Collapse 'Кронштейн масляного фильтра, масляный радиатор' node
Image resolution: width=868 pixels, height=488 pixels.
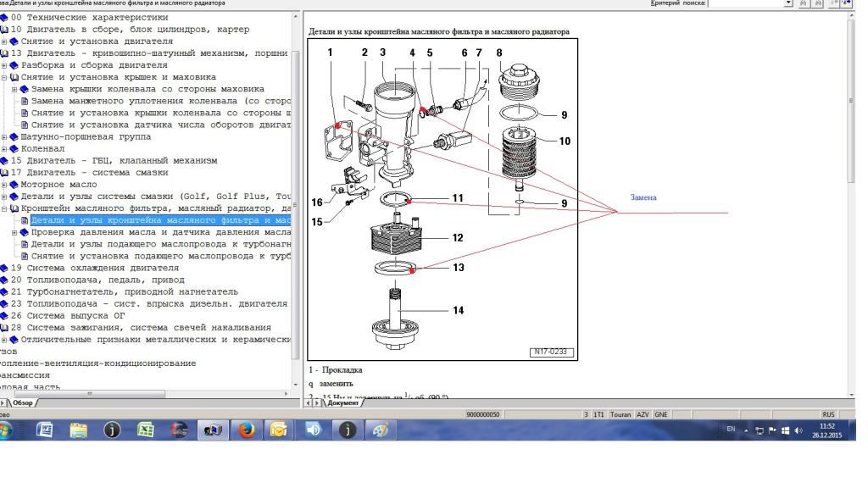point(4,208)
